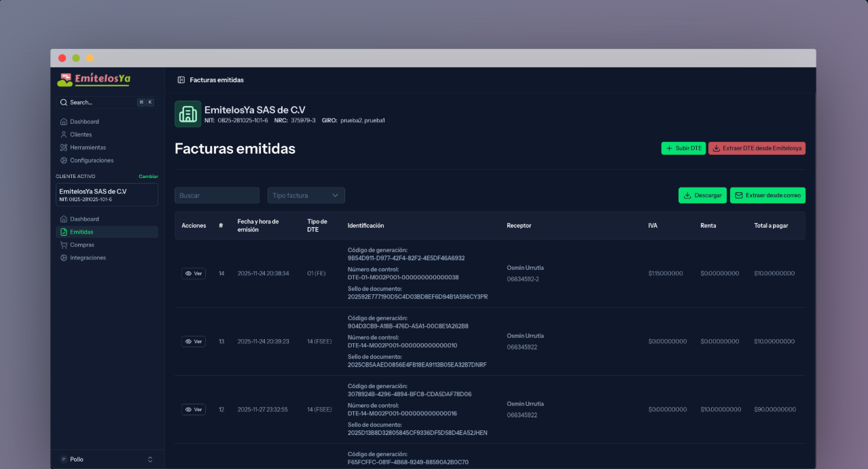View invoice number 14 with Ver button
The width and height of the screenshot is (868, 469).
click(x=194, y=273)
